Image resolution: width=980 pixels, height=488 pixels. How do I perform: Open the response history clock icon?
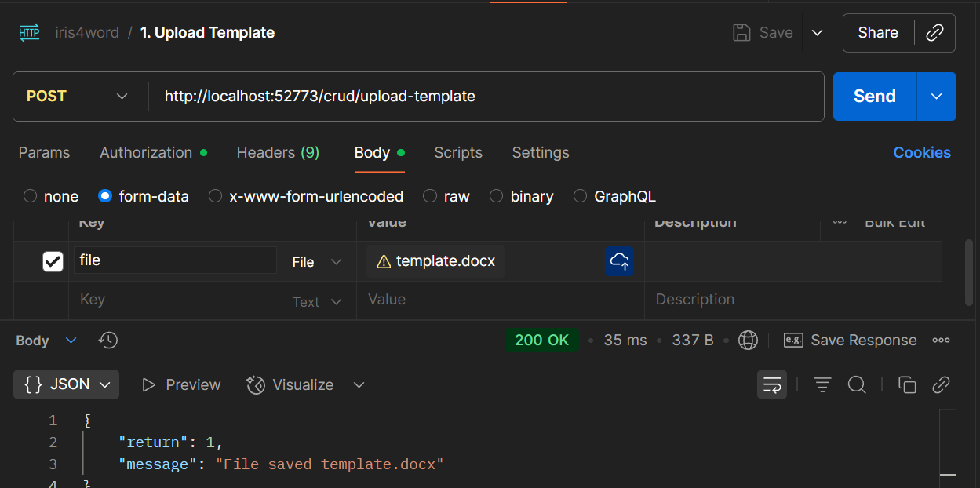(x=108, y=341)
